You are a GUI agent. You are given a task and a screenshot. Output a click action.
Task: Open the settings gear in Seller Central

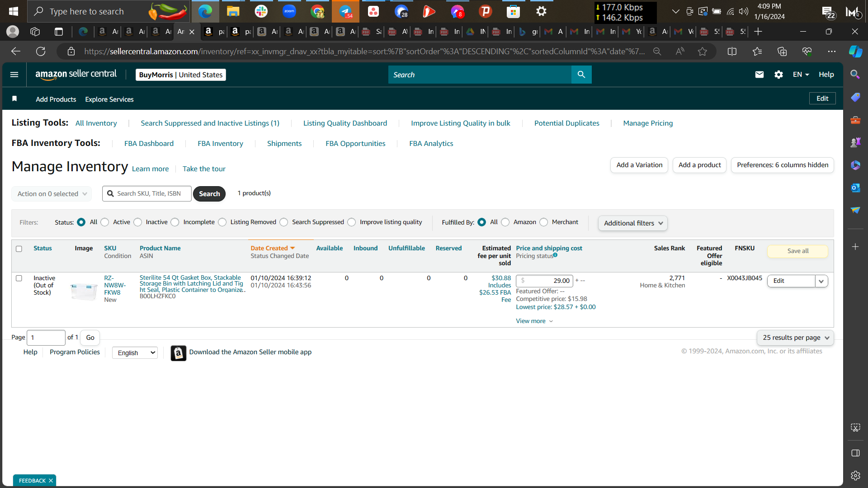tap(778, 75)
